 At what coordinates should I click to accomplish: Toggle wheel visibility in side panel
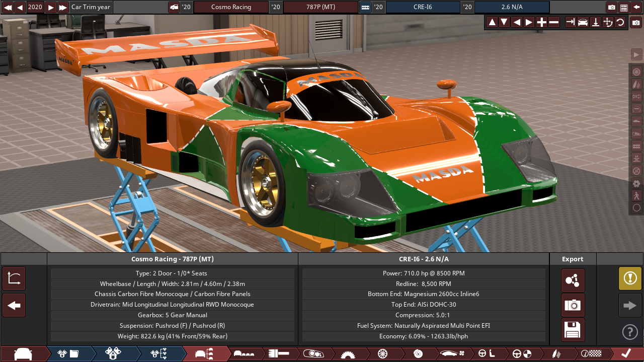coord(636,71)
